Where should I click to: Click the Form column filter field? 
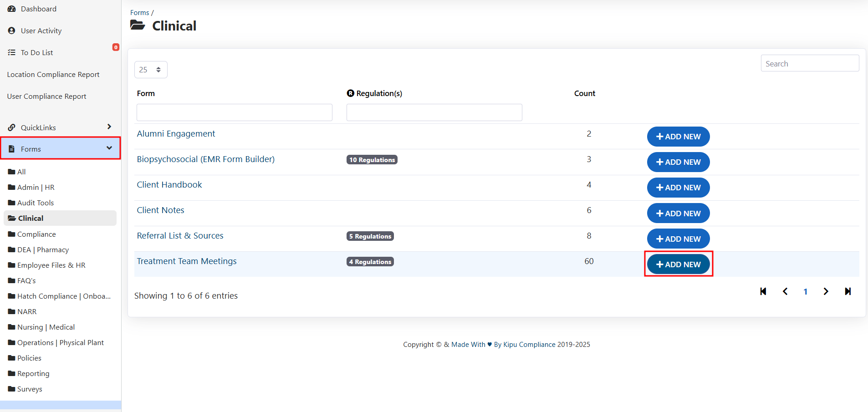(x=235, y=112)
